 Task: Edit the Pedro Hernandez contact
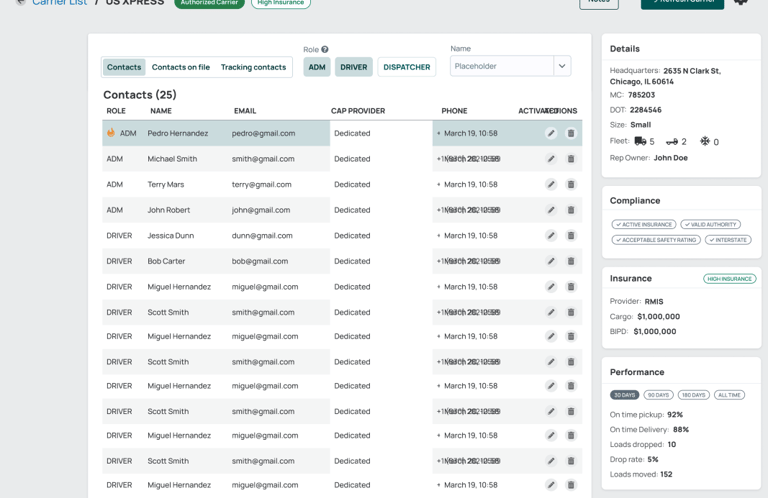pos(551,133)
